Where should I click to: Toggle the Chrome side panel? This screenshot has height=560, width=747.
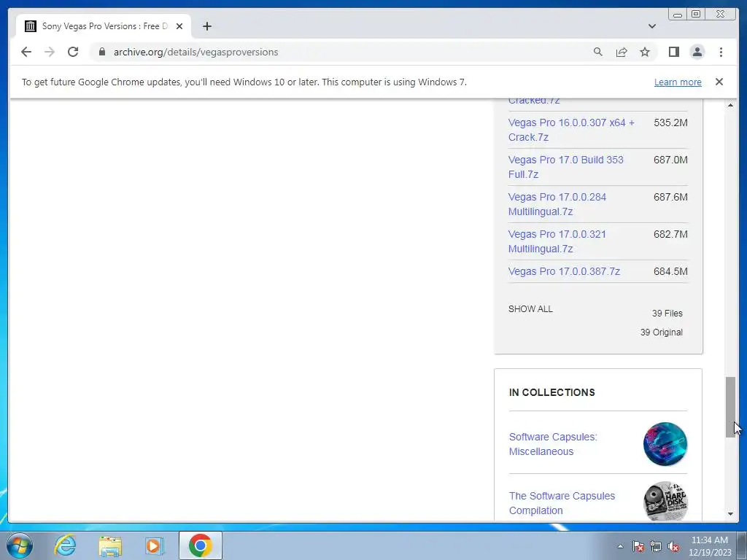673,52
